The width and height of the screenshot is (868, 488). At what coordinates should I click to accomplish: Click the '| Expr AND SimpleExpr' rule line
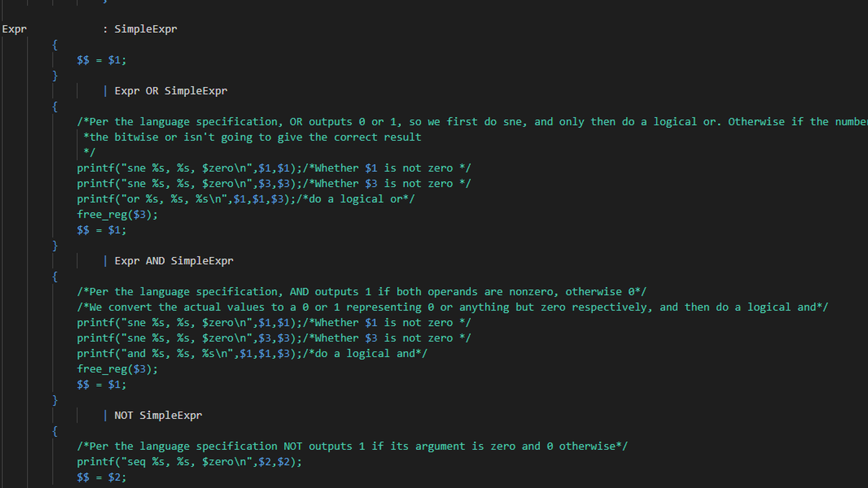167,261
